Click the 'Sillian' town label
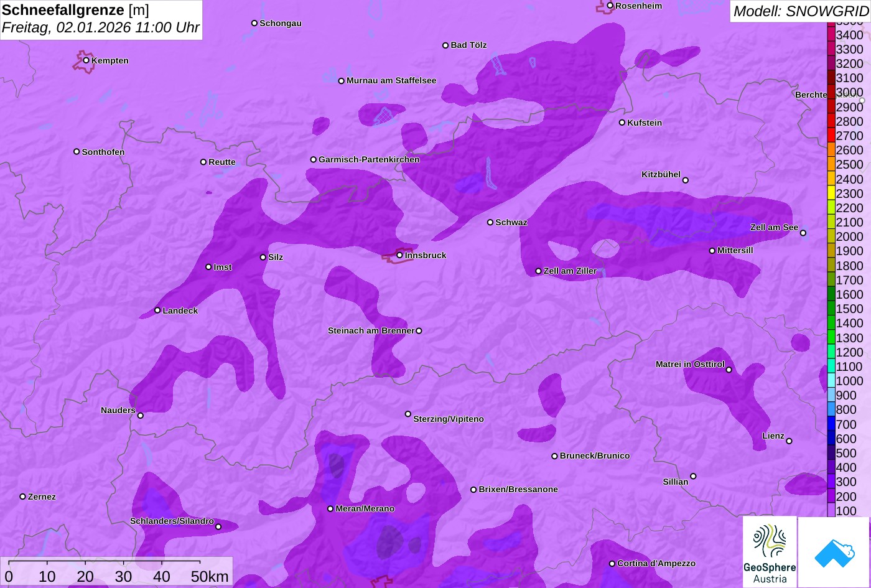The image size is (871, 588). tap(676, 482)
